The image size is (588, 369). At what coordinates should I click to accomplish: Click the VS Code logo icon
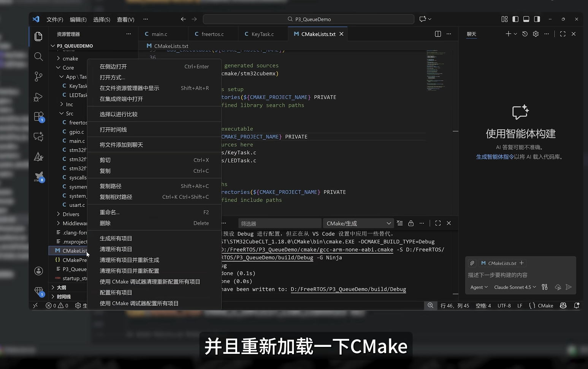click(36, 19)
